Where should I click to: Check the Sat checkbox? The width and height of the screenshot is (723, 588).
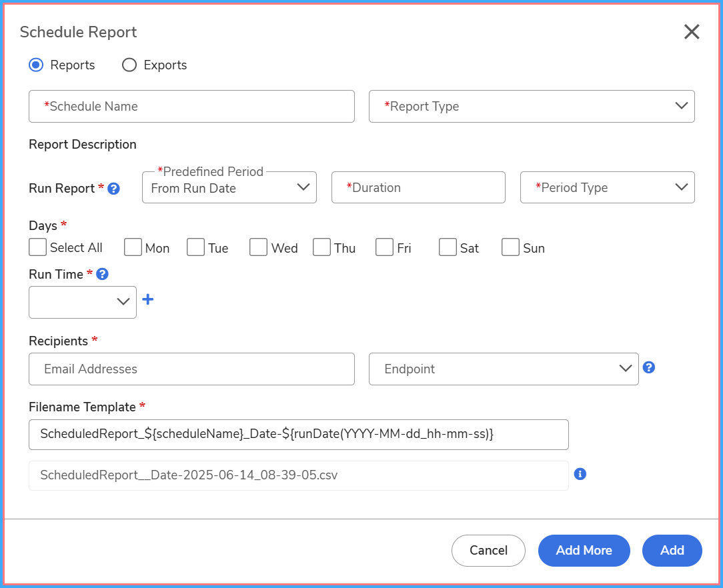tap(448, 247)
